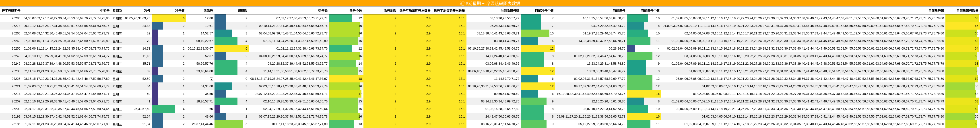
Task: Select the 温码号 column header
Action: pyautogui.click(x=208, y=11)
